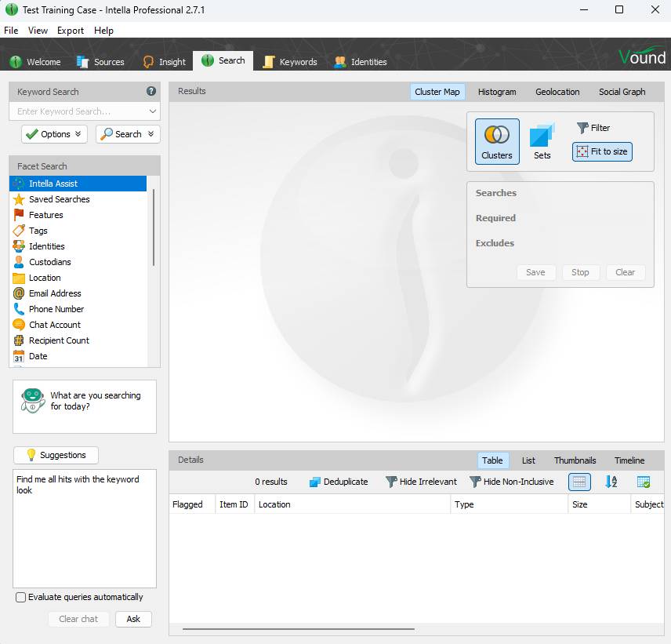Open the Tags facet
Viewport: 671px width, 644px height.
(78, 231)
